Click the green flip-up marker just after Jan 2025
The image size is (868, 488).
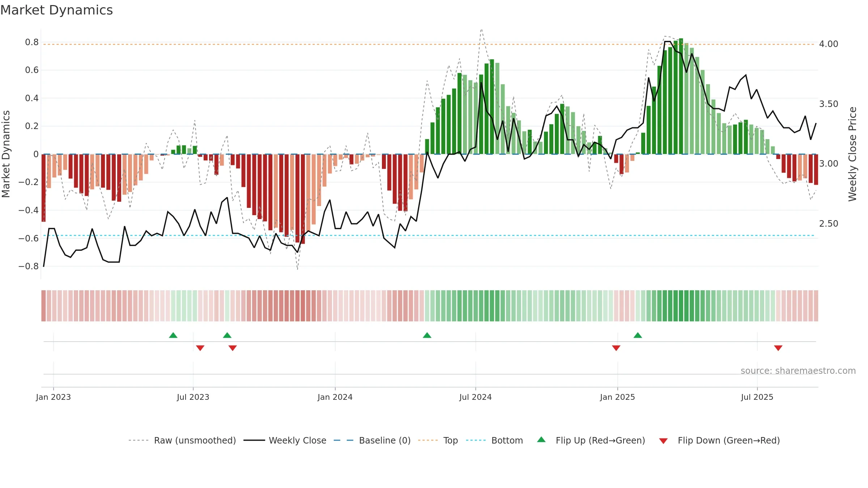638,335
